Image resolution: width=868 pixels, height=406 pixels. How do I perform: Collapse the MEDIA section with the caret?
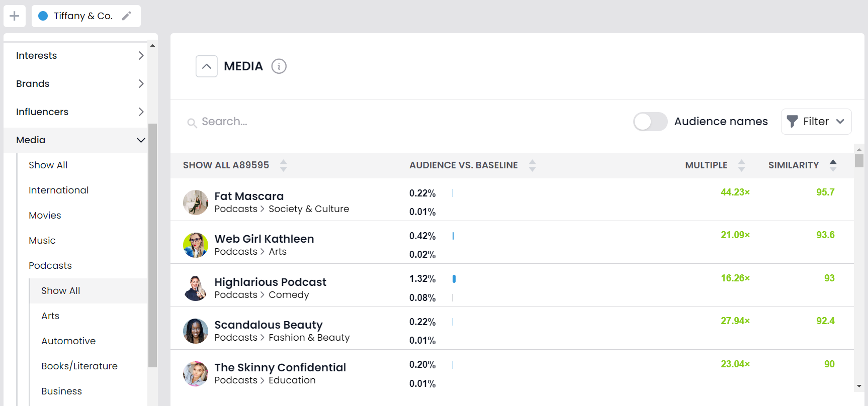pos(206,66)
